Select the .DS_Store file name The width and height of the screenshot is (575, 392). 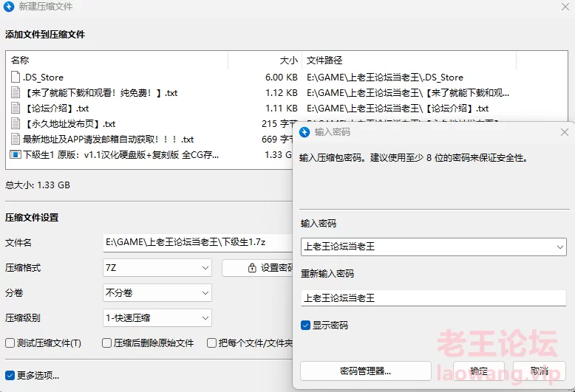click(x=44, y=78)
